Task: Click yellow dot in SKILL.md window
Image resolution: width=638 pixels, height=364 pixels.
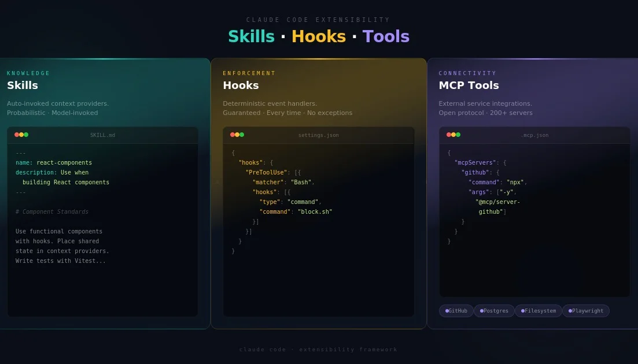Action: 21,135
